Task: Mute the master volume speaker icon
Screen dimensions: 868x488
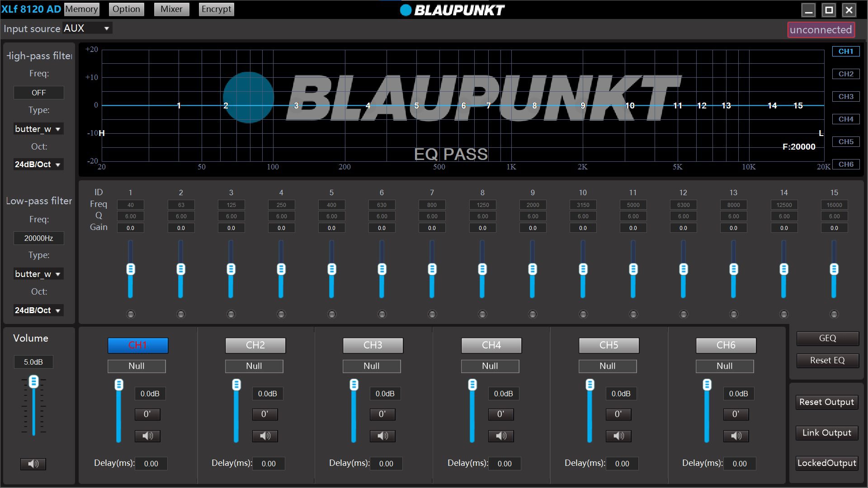Action: tap(33, 464)
